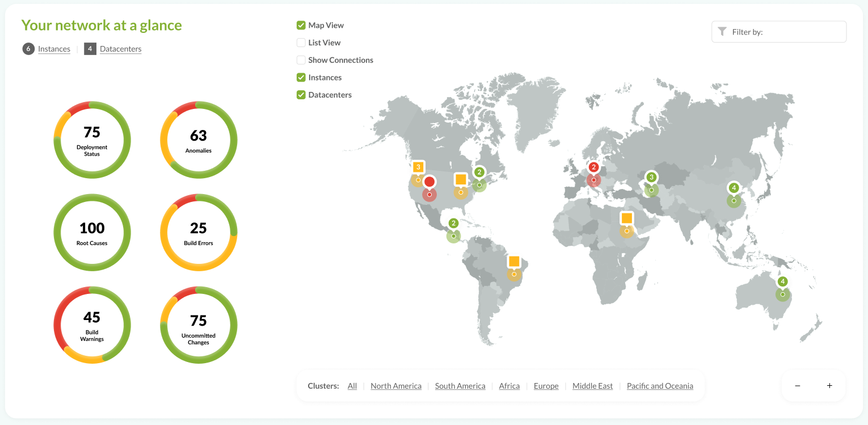Select the green marker numbered 2 in Central America
Image resolution: width=868 pixels, height=425 pixels.
coord(453,223)
